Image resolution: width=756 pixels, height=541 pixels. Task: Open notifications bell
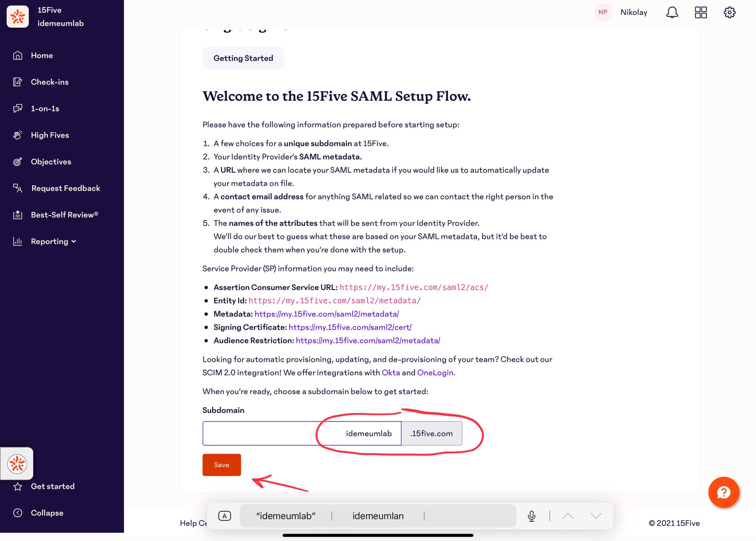(x=672, y=12)
